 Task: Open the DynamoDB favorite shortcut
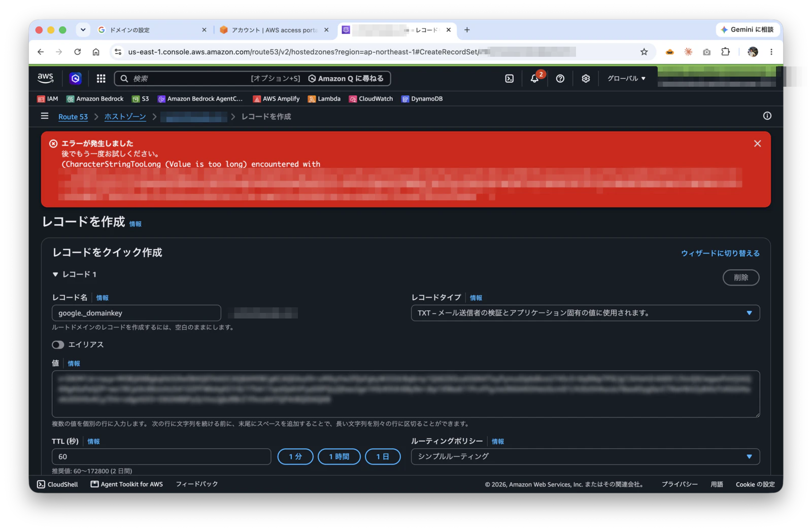(422, 99)
